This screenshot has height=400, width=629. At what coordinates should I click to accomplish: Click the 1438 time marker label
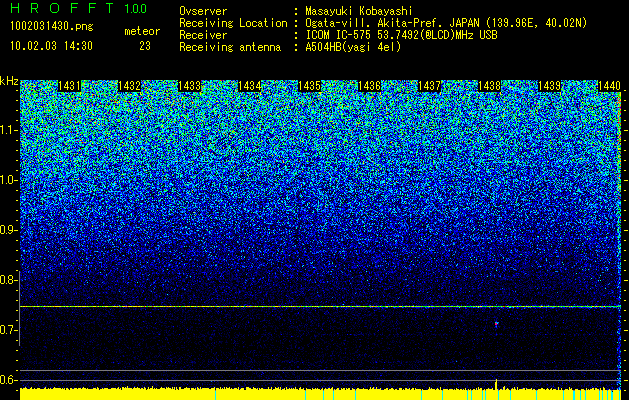point(489,86)
